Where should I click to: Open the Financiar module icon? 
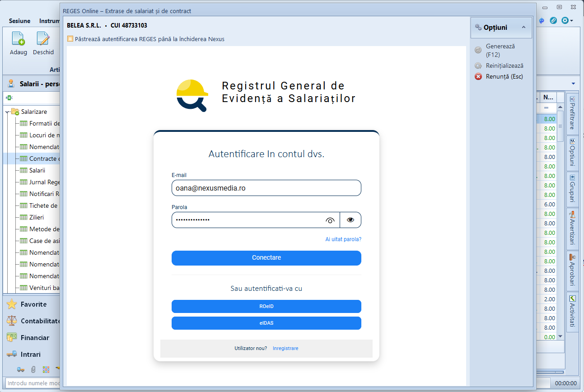[x=12, y=338]
